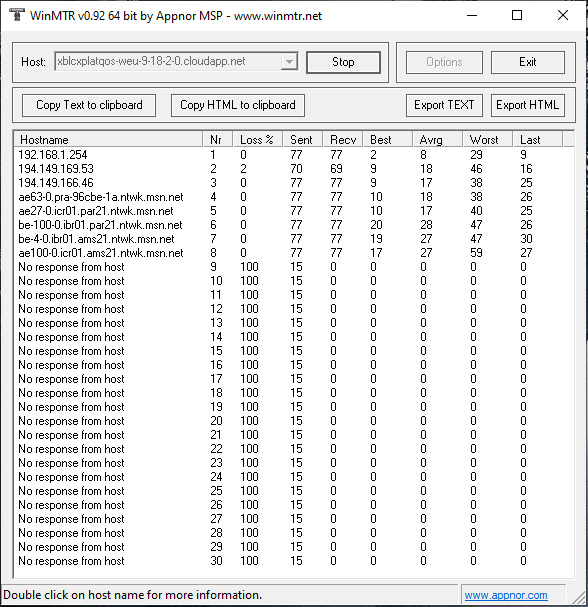Click the Sent column header
The width and height of the screenshot is (588, 607).
(x=303, y=140)
